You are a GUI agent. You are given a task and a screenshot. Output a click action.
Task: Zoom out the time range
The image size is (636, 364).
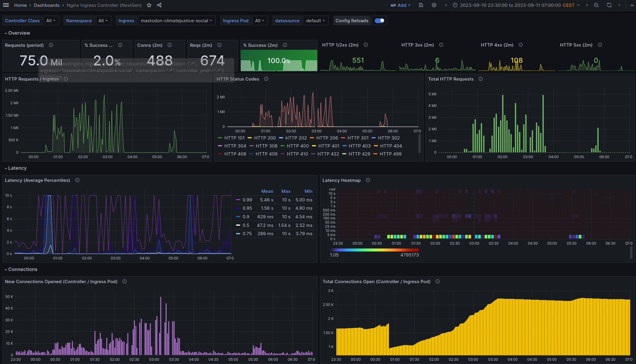click(596, 5)
